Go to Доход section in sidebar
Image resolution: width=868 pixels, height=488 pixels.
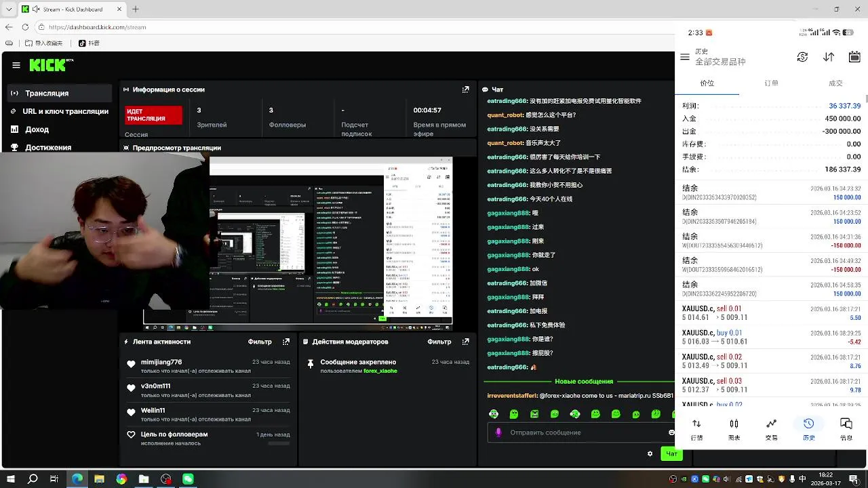(60, 129)
